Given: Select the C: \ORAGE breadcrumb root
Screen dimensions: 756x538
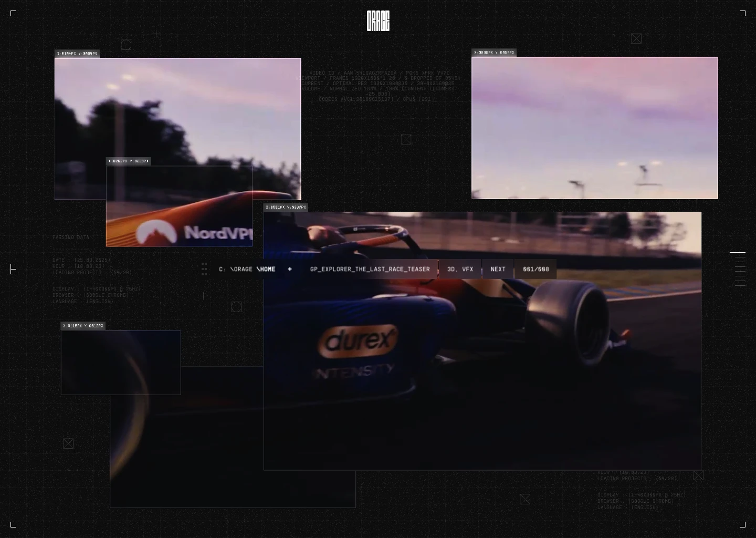Looking at the screenshot, I should pos(236,269).
